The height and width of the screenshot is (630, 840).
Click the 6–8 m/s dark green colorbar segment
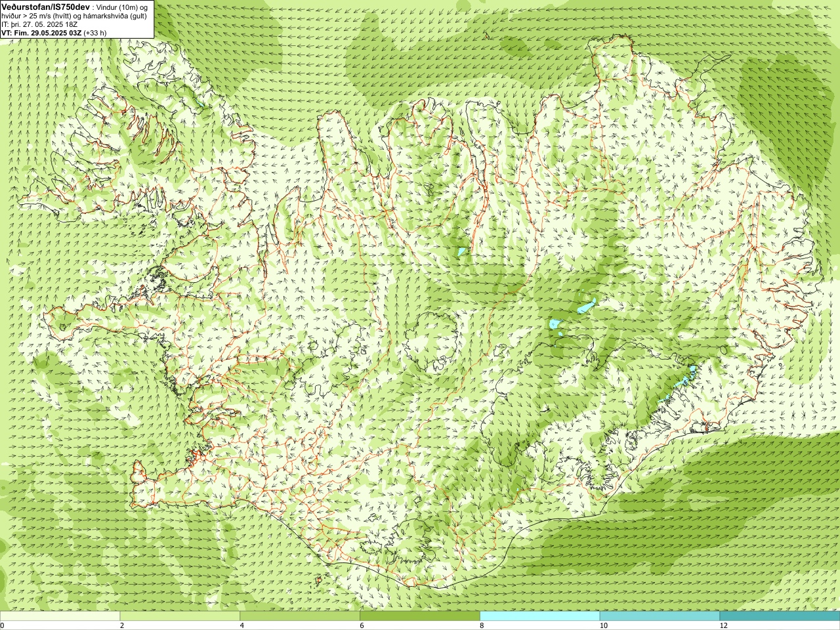[x=420, y=616]
